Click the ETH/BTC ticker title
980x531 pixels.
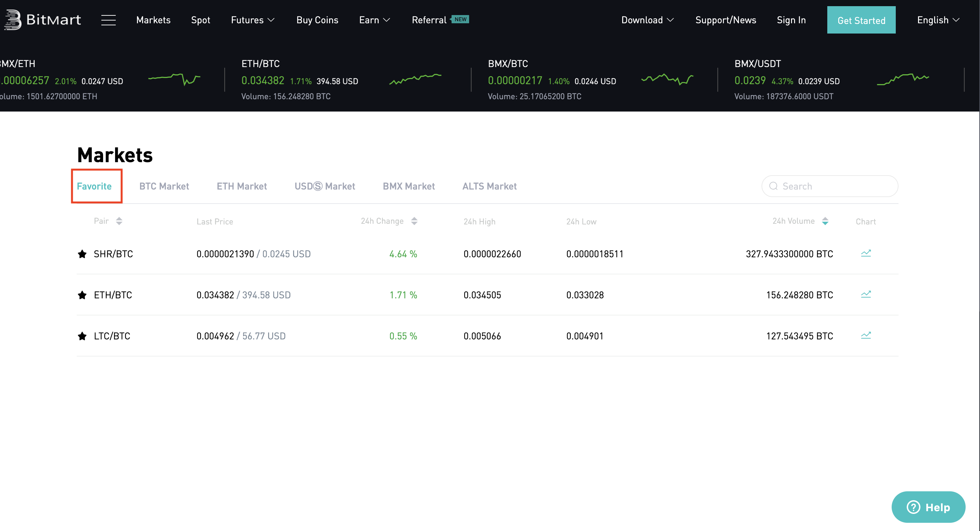(261, 64)
